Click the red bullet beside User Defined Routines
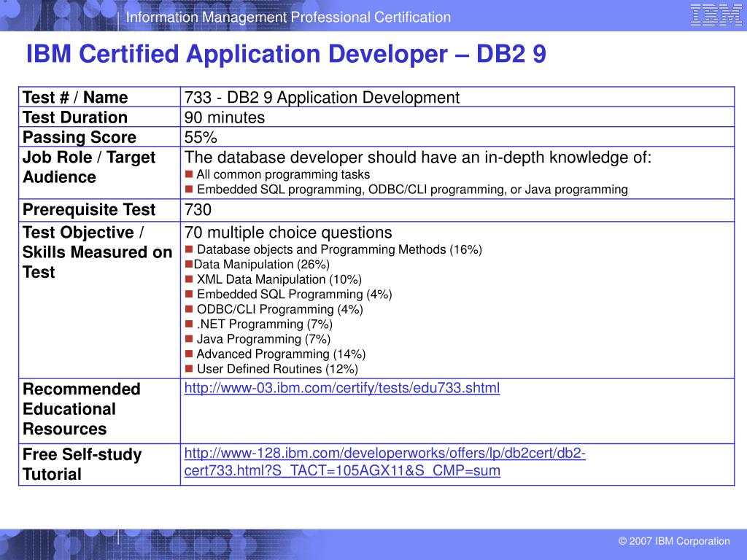This screenshot has height=560, width=747. point(189,369)
